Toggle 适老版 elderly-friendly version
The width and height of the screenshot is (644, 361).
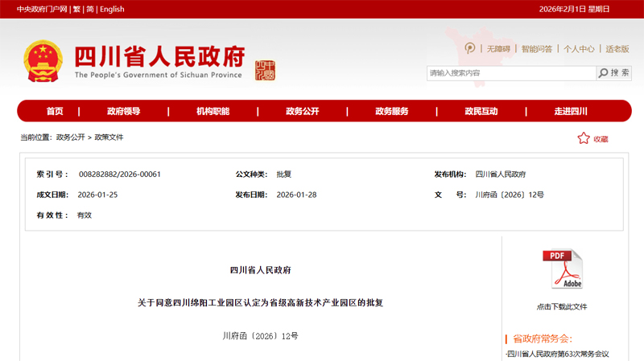tap(617, 49)
